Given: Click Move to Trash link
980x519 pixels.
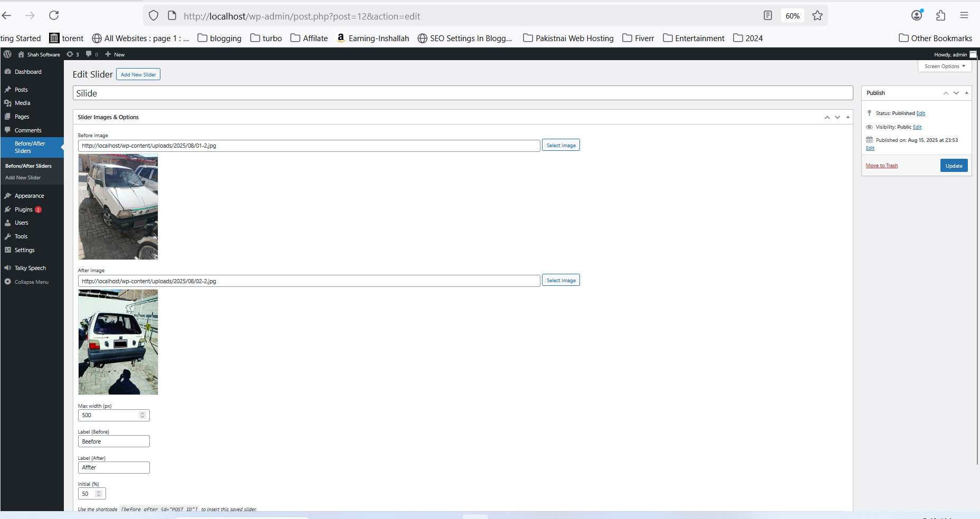Looking at the screenshot, I should (x=881, y=166).
